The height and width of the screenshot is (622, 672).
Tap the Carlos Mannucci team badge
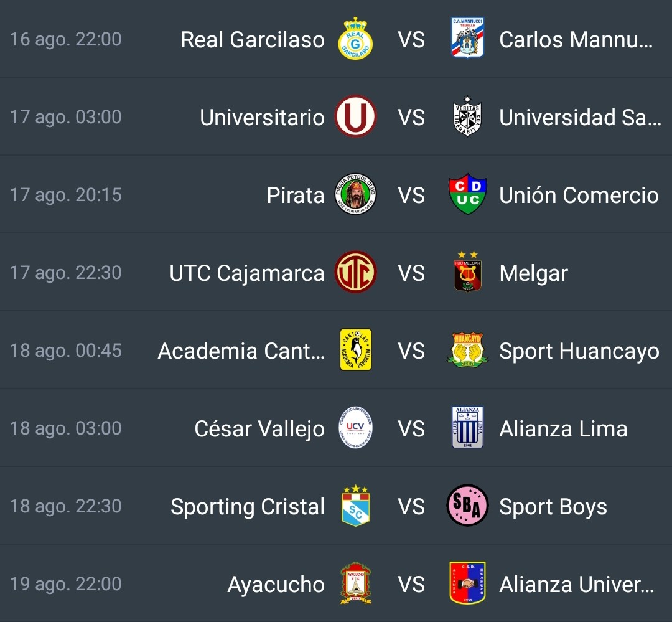click(x=467, y=38)
